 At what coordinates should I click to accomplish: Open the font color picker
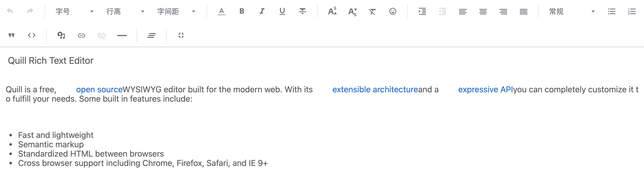click(x=221, y=11)
